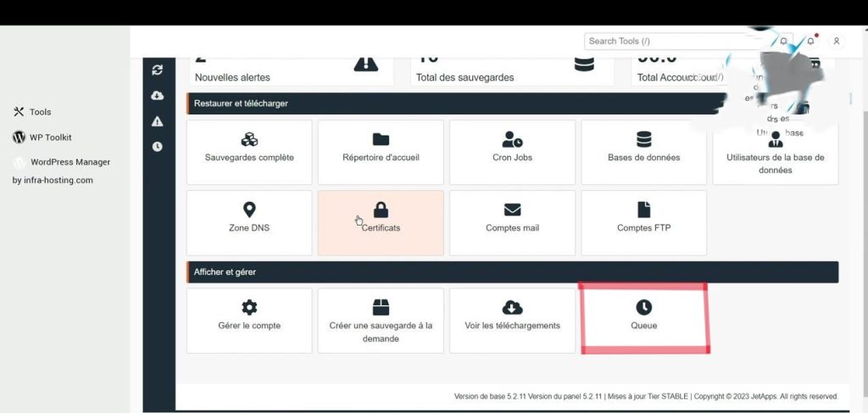The image size is (868, 413).
Task: Open the Zone DNS tile
Action: tap(249, 223)
